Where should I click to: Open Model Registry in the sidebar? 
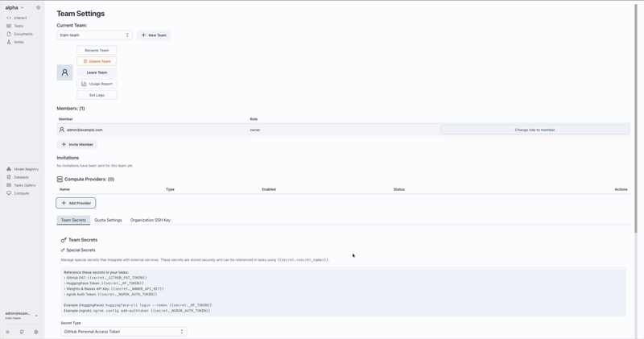click(26, 169)
